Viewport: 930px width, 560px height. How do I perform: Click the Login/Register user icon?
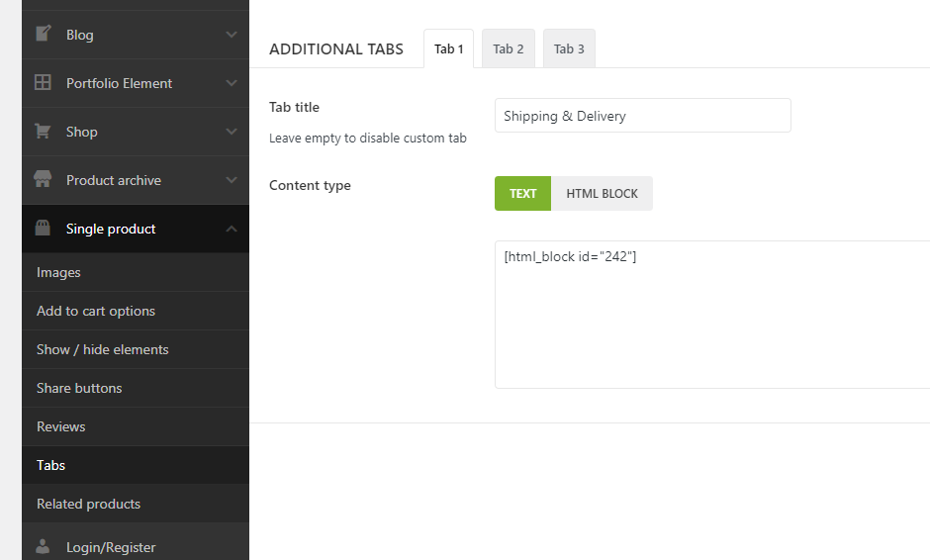(43, 546)
